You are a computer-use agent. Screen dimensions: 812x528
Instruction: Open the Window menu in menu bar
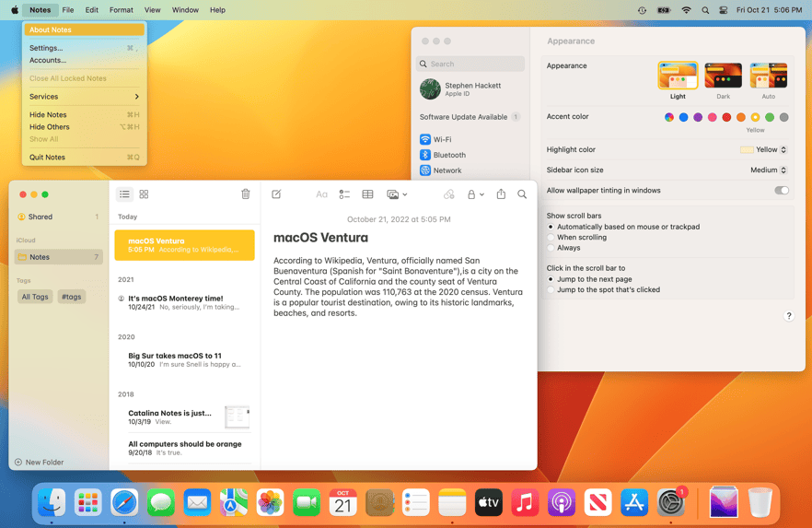coord(185,10)
